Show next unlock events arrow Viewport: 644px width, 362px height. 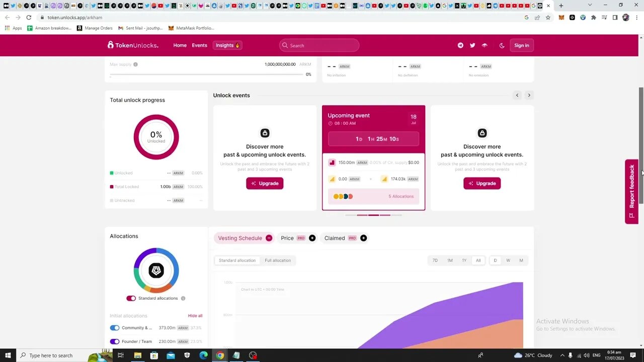[x=529, y=95]
